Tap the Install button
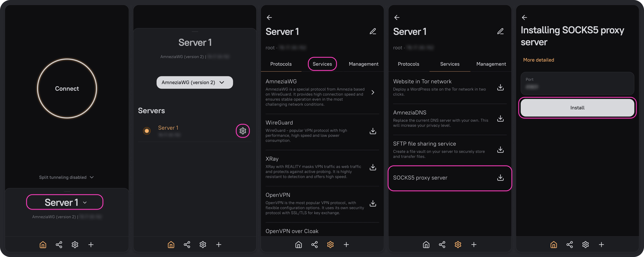This screenshot has height=257, width=644. coord(577,108)
